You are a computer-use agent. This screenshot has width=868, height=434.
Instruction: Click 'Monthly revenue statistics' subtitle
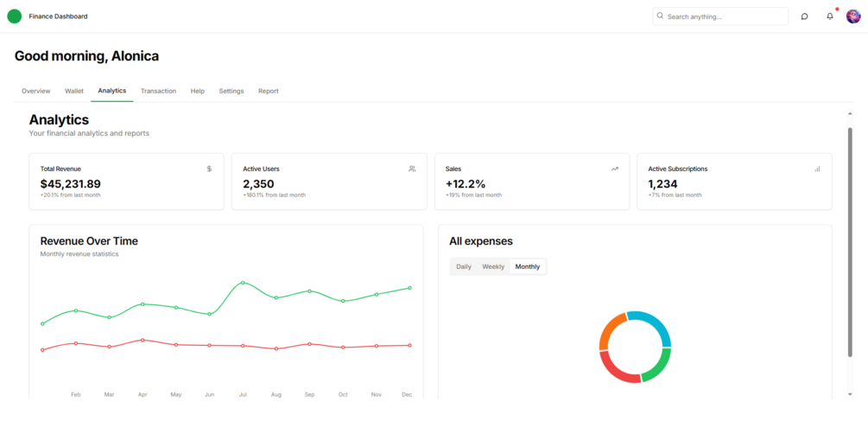coord(79,254)
